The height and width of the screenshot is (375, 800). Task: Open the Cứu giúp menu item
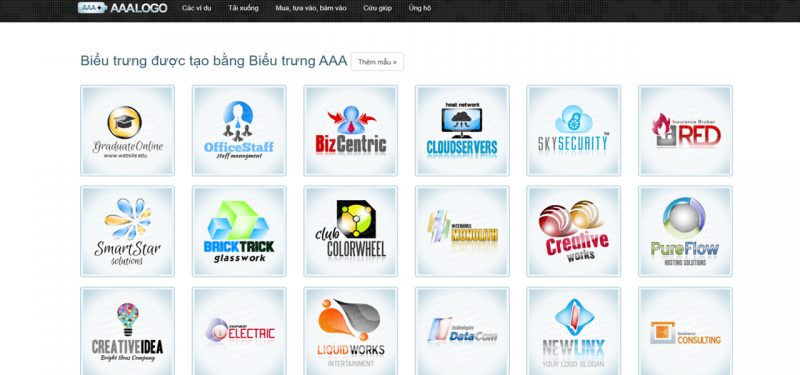[x=378, y=8]
